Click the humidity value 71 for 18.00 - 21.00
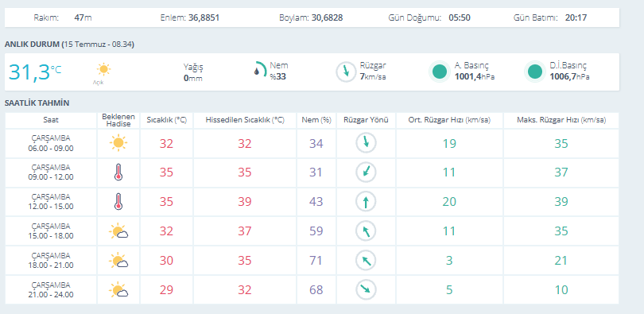 [316, 261]
